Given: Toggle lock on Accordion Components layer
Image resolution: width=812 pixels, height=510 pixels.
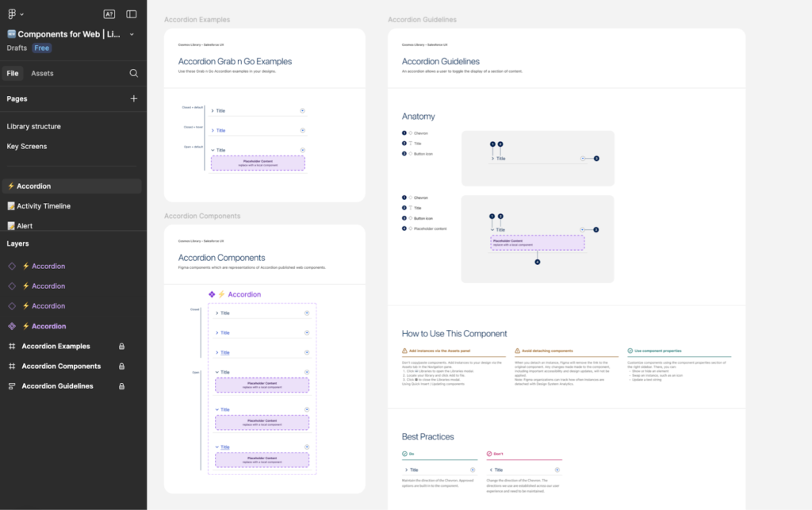Looking at the screenshot, I should point(121,366).
